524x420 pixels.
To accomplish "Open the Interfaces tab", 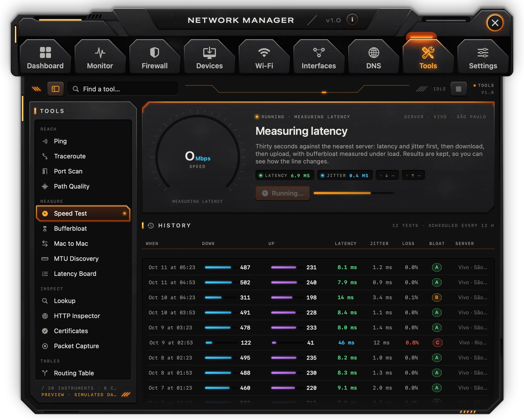I will pyautogui.click(x=319, y=56).
